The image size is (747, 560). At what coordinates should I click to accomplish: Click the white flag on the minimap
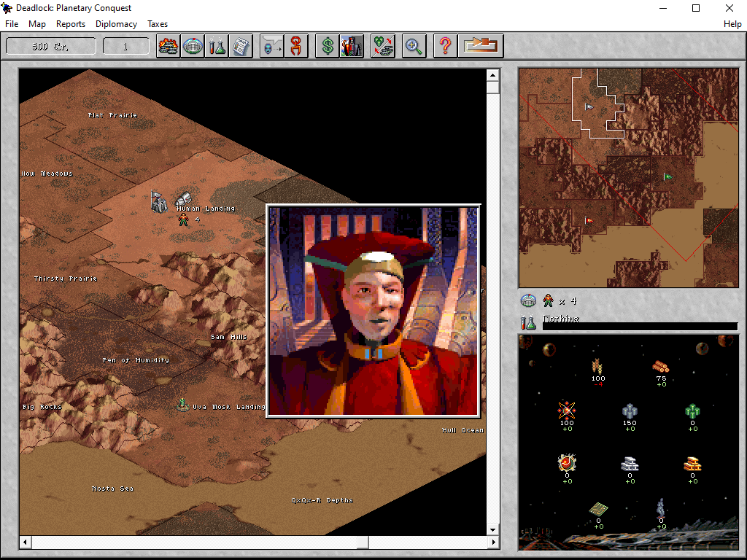[589, 107]
